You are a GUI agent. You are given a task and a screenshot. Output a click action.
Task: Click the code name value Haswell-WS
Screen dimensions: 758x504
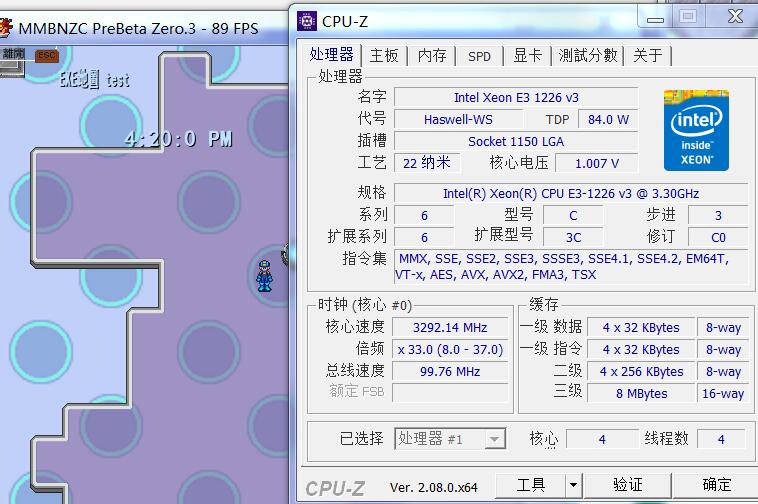pyautogui.click(x=458, y=119)
